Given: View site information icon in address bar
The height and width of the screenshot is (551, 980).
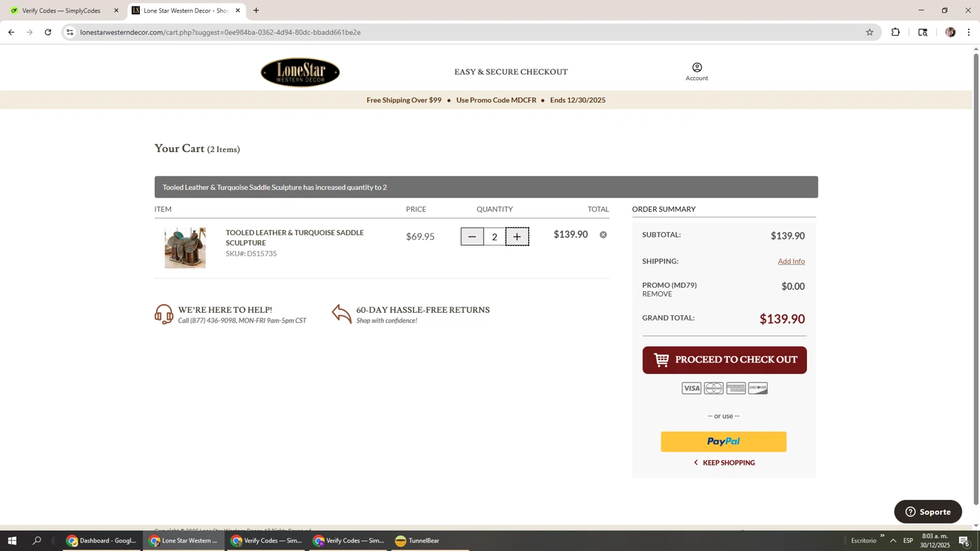Looking at the screenshot, I should (70, 32).
